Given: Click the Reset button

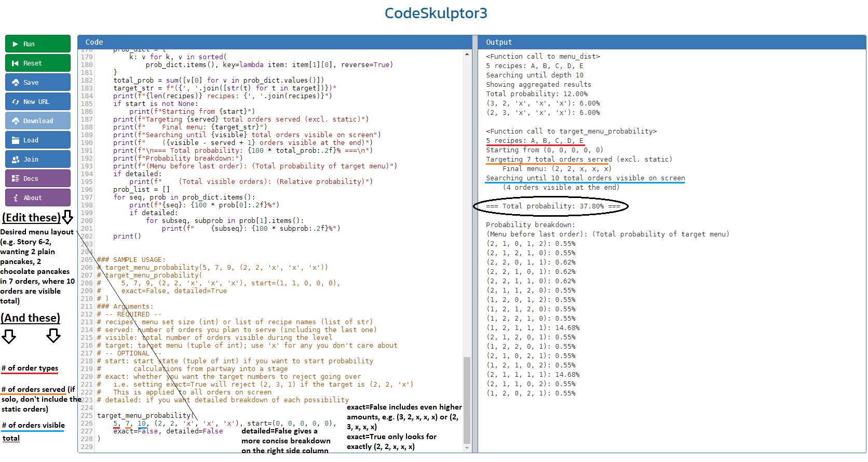Looking at the screenshot, I should [38, 63].
